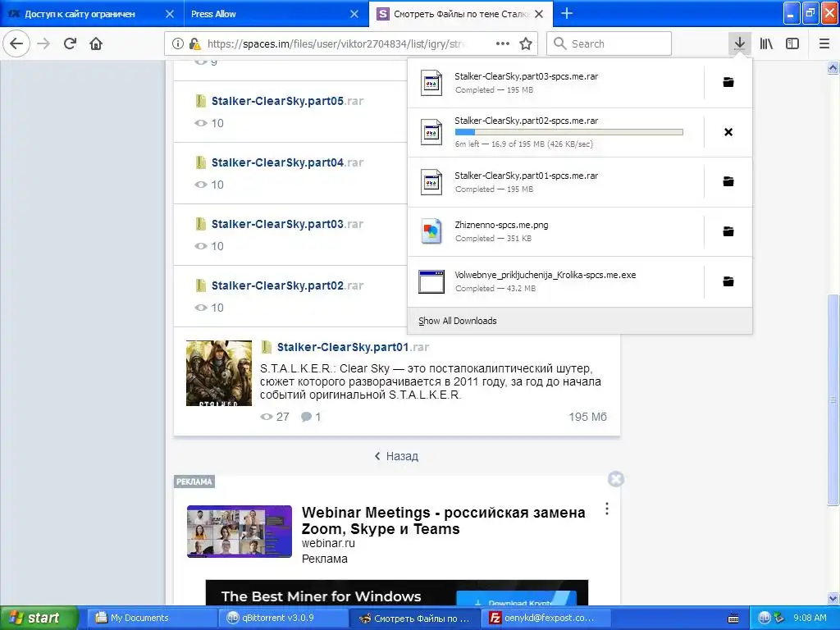Open folder for Stalker-ClearSky.part03-spcs.me.rar

tap(728, 82)
